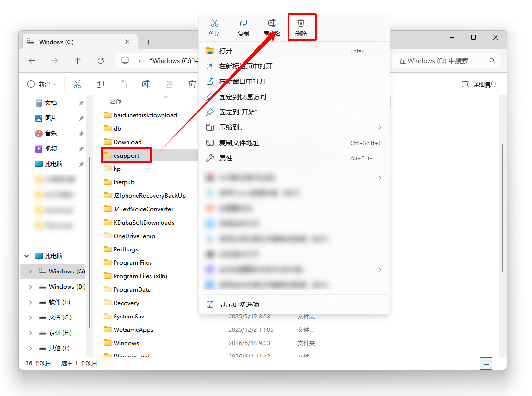
Task: Select the Windows (C:) tab
Action: pyautogui.click(x=80, y=42)
